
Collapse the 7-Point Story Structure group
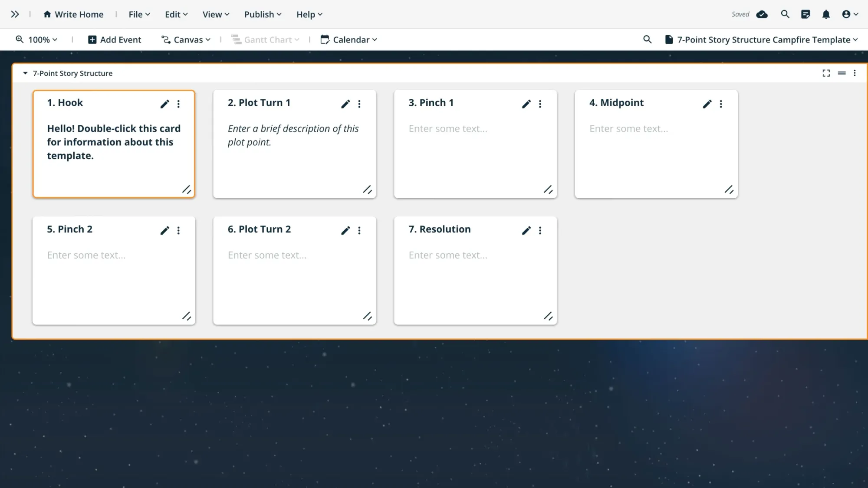point(25,73)
